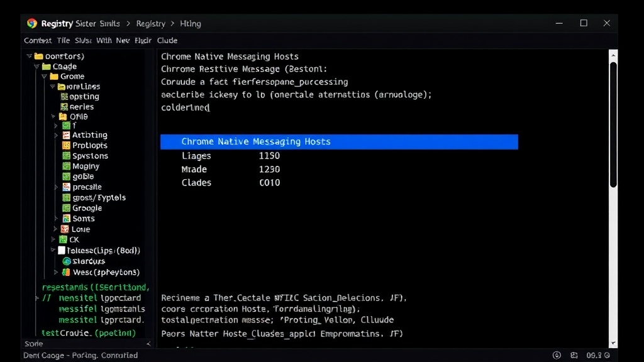The width and height of the screenshot is (644, 362).
Task: Select the Grome folder icon
Action: (54, 76)
